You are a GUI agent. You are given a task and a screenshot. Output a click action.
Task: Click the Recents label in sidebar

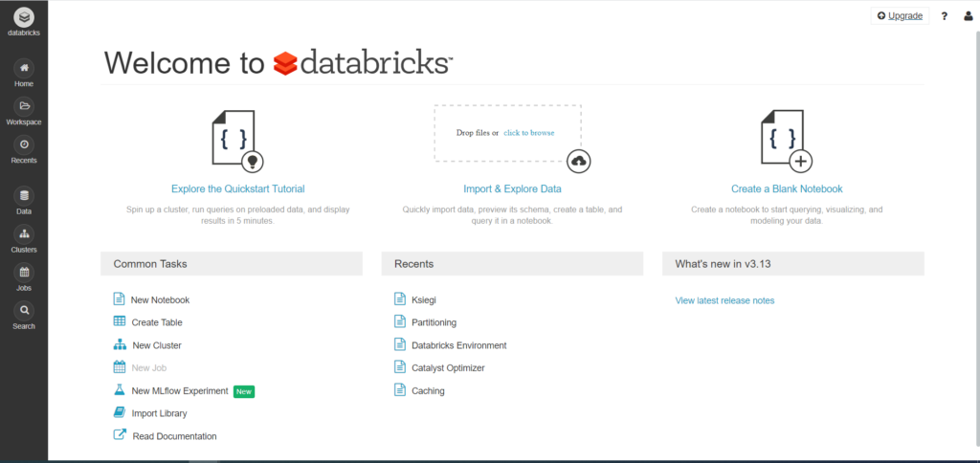[24, 160]
